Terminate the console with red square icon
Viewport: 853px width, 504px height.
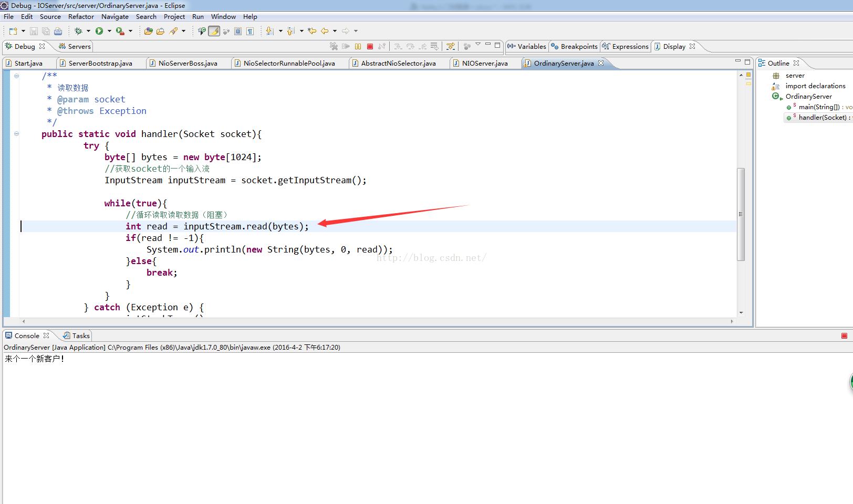[844, 336]
